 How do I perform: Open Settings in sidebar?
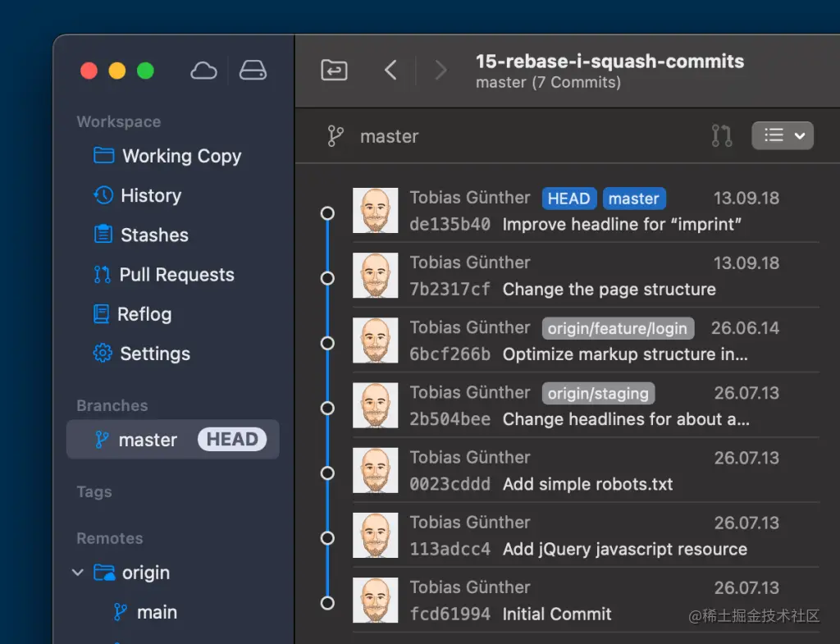[x=172, y=354]
